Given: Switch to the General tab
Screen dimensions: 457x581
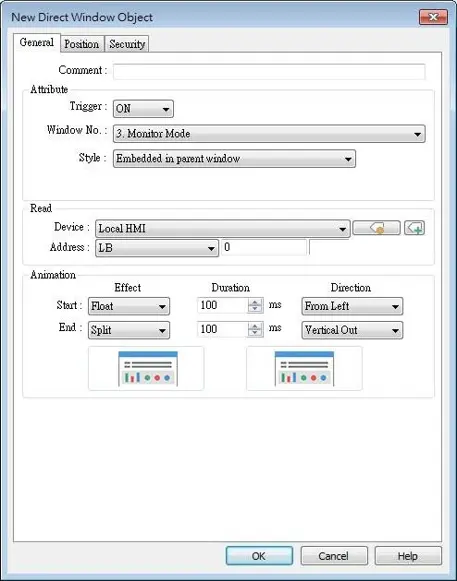Looking at the screenshot, I should tap(37, 43).
